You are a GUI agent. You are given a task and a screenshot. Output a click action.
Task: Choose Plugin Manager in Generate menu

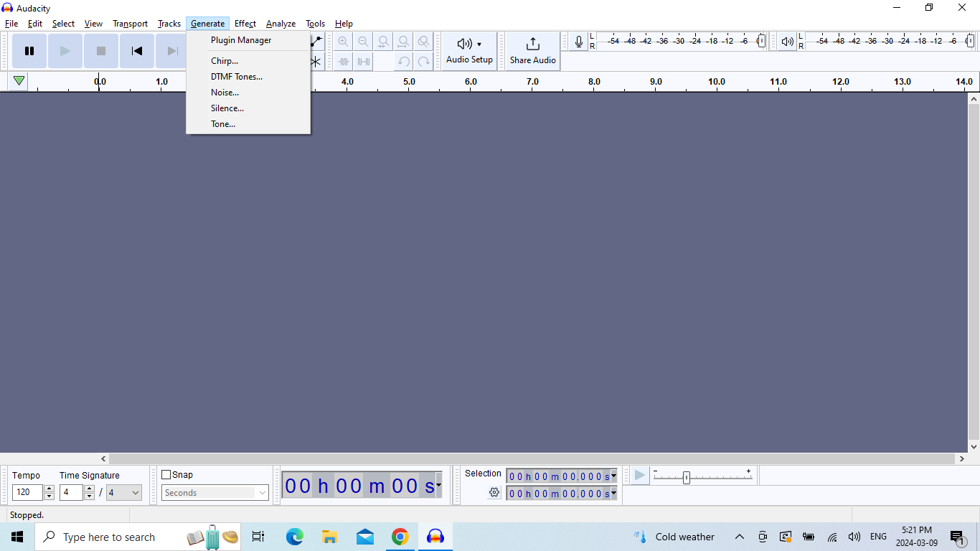click(x=241, y=40)
